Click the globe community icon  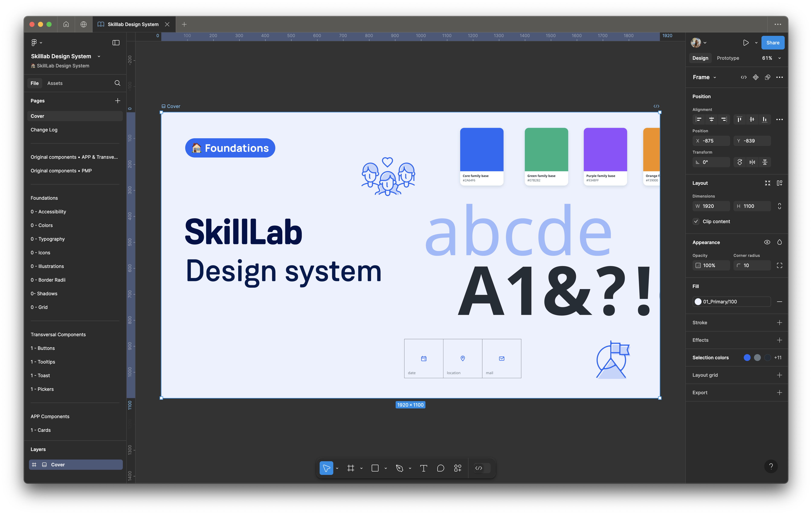click(x=84, y=24)
